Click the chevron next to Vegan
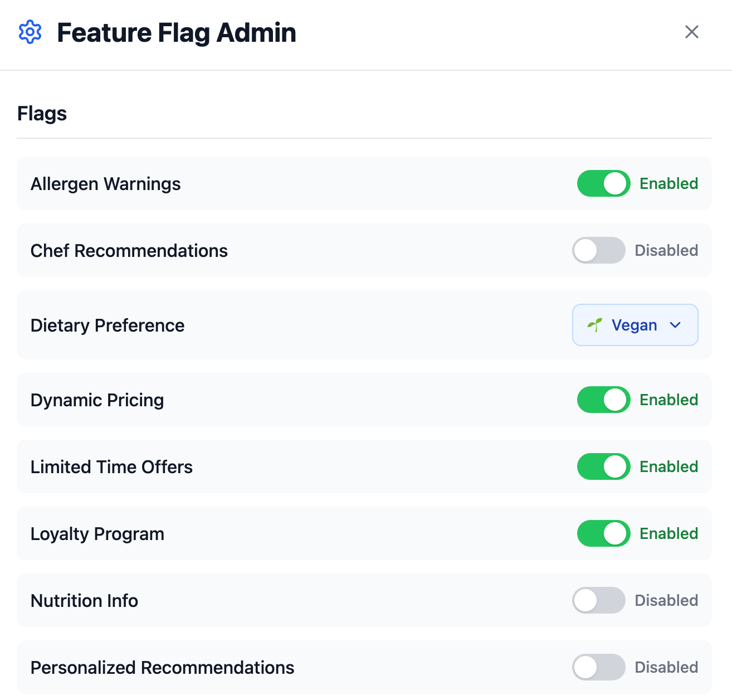This screenshot has width=732, height=700. coord(675,325)
